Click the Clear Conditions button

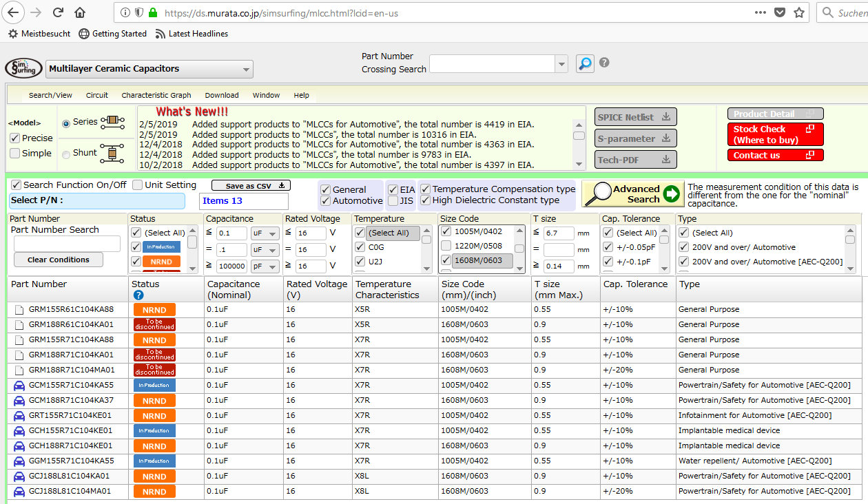(59, 260)
